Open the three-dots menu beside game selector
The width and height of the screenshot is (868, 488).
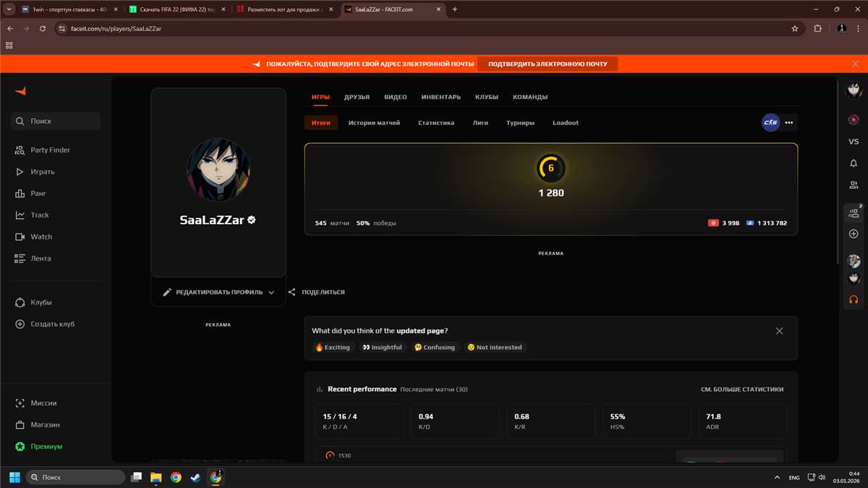tap(789, 123)
